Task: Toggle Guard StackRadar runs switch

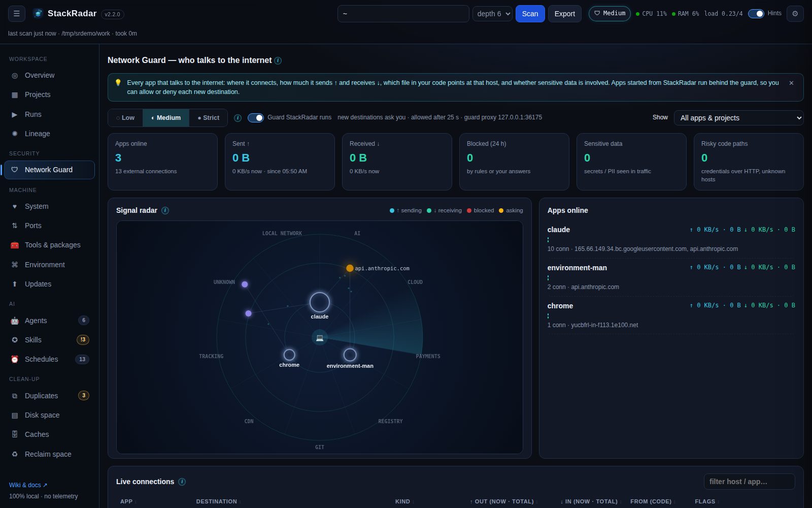Action: (x=255, y=118)
